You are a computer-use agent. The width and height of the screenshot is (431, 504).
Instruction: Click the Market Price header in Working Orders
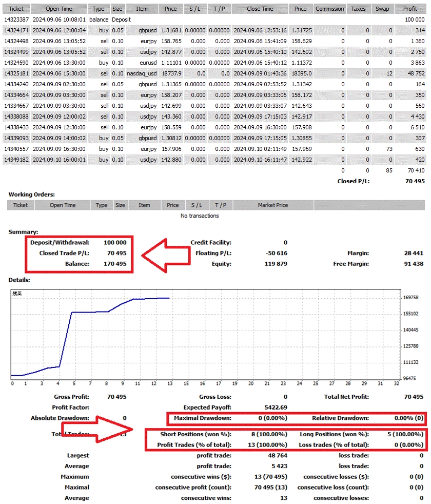273,205
